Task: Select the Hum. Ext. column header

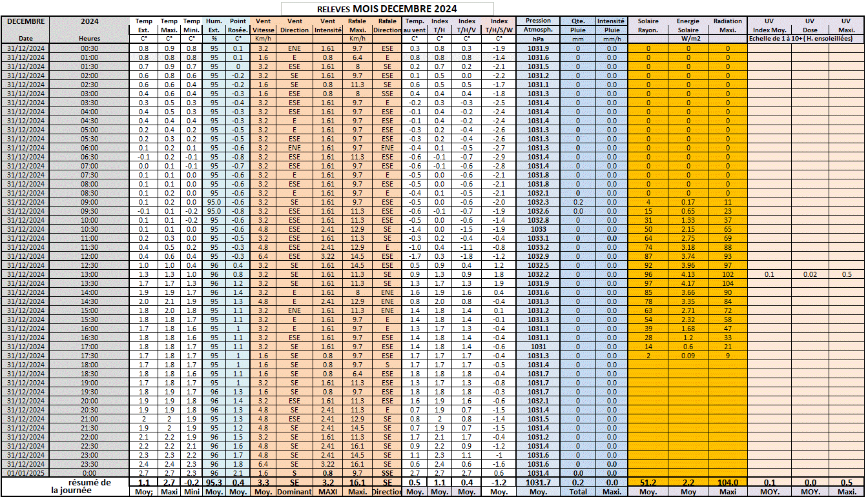Action: point(214,25)
